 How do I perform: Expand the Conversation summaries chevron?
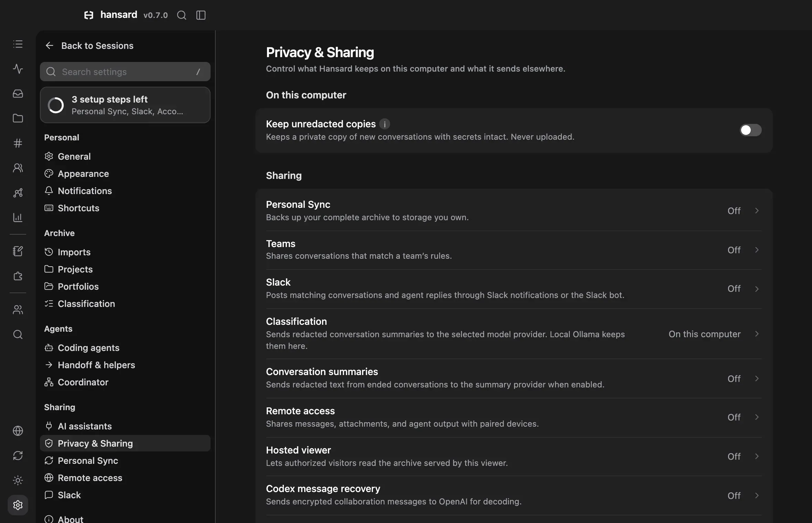click(757, 378)
